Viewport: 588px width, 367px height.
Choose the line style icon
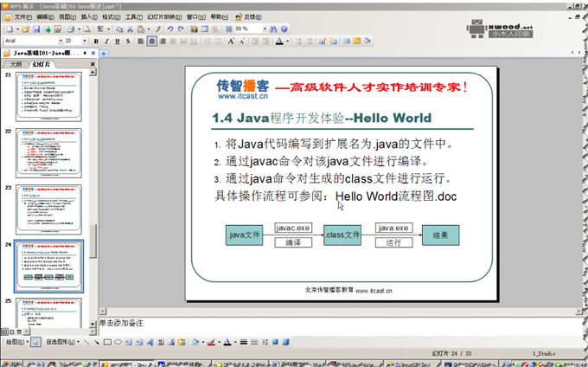243,342
